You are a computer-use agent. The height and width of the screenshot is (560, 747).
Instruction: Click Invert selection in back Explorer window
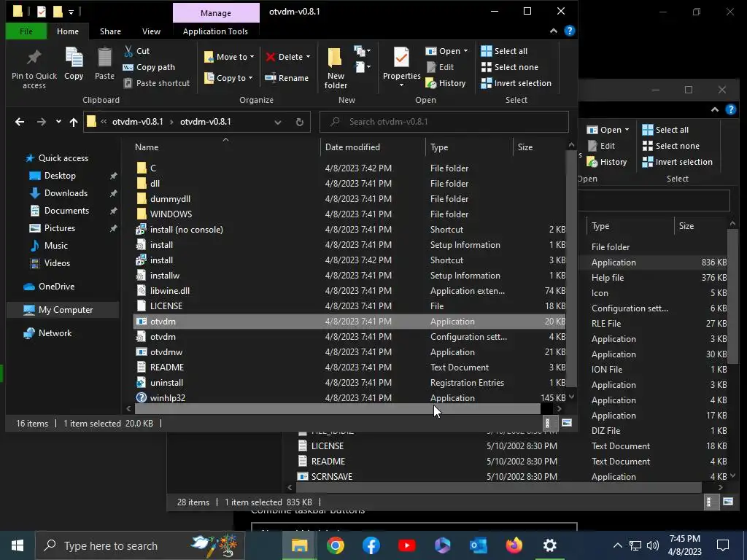tap(678, 162)
